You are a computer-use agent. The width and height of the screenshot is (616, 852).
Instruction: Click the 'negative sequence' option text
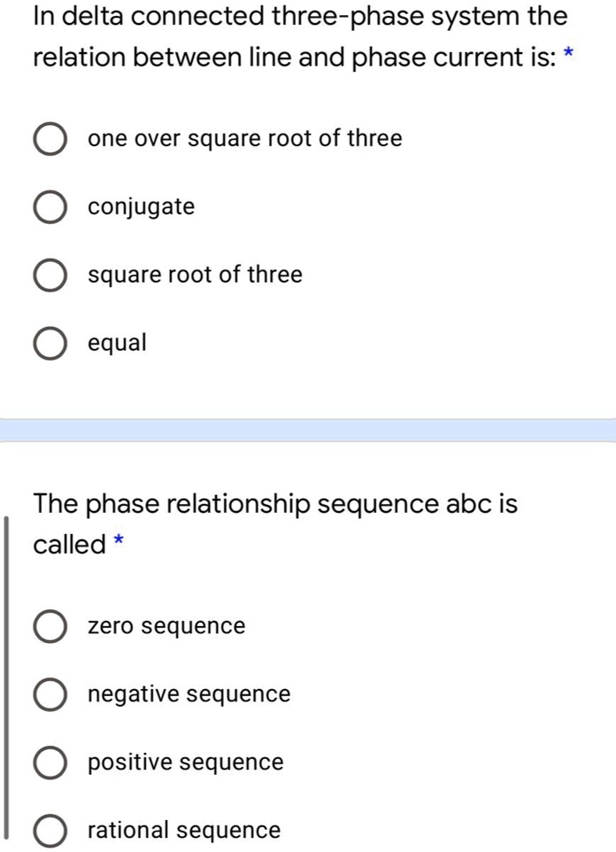click(x=189, y=694)
